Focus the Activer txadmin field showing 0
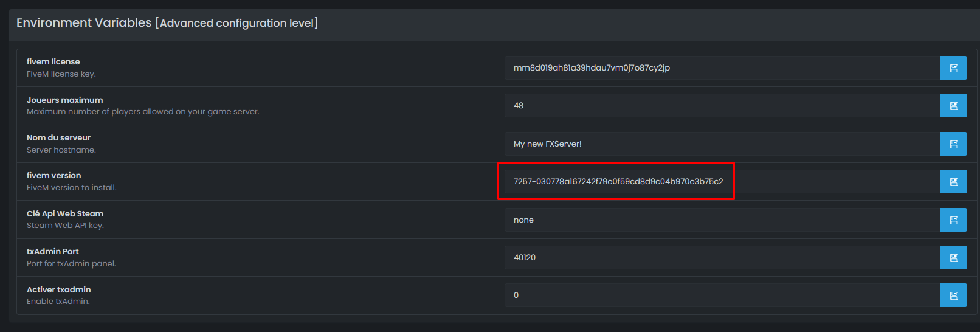The height and width of the screenshot is (332, 980). 722,296
